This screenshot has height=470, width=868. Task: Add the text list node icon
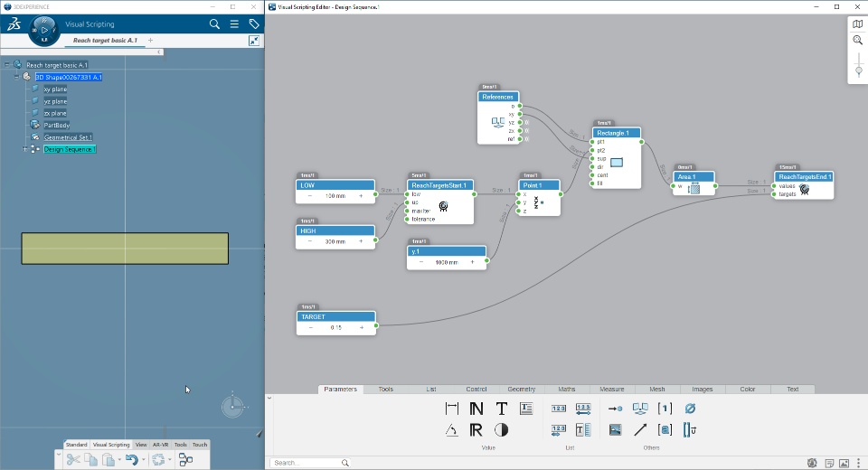pos(583,430)
